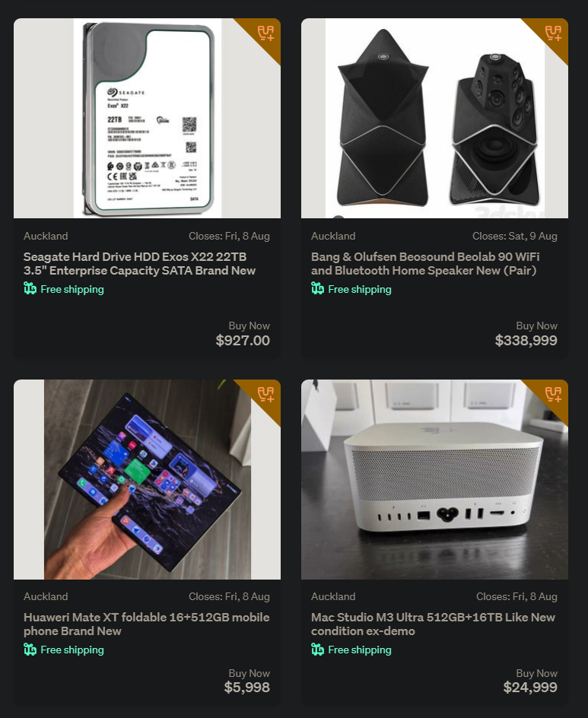Click free shipping truck icon on Seagate listing
Viewport: 588px width, 718px height.
[30, 288]
